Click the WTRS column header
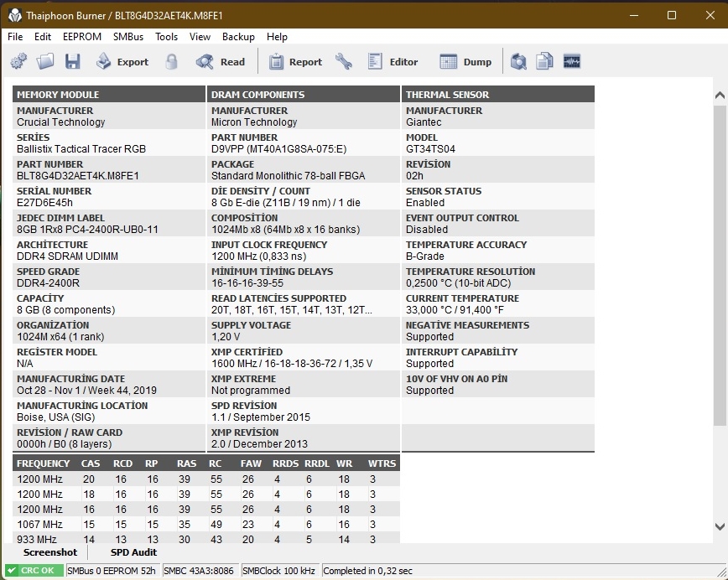The image size is (728, 580). [x=382, y=463]
